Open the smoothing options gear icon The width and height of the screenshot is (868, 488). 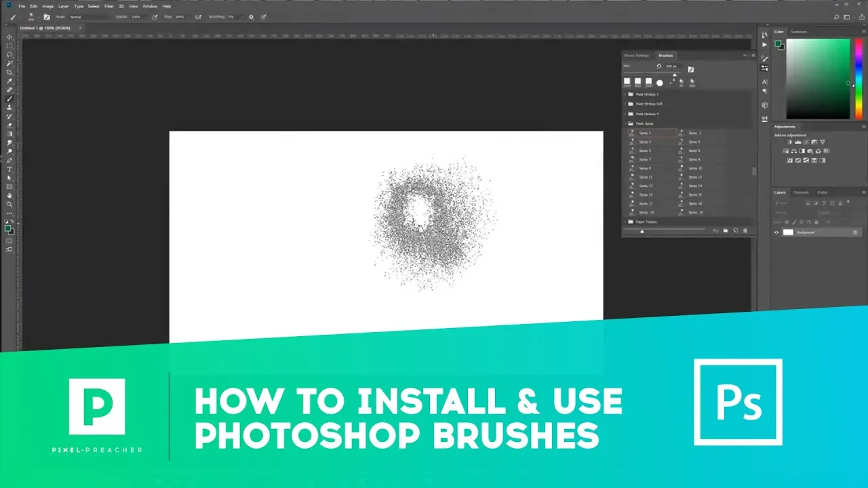click(251, 17)
